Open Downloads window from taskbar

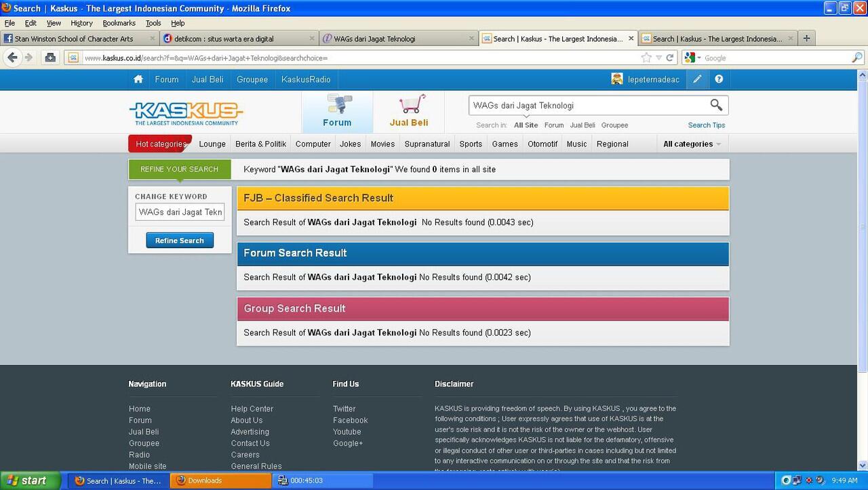click(x=220, y=481)
